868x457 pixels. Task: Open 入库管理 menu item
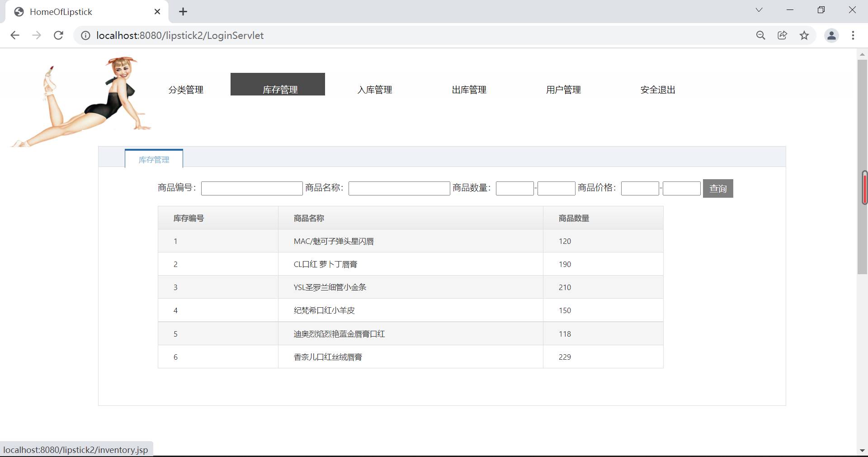coord(375,90)
